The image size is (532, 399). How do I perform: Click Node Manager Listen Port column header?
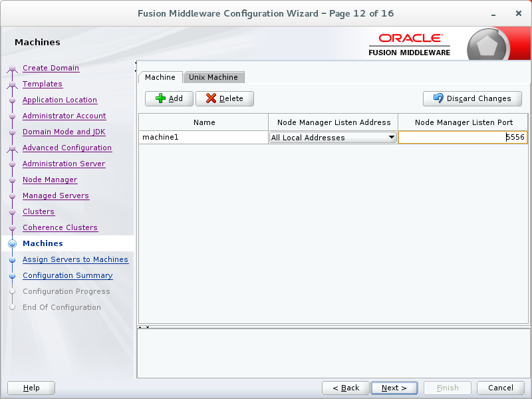tap(463, 122)
